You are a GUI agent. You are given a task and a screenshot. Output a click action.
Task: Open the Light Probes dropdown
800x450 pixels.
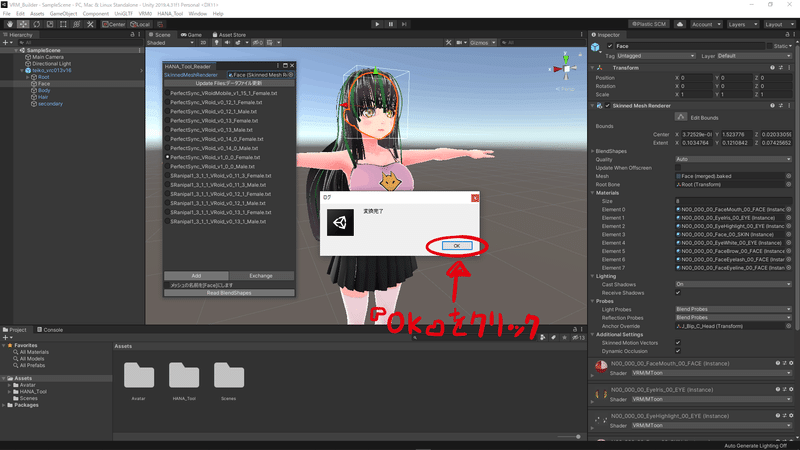click(x=734, y=309)
